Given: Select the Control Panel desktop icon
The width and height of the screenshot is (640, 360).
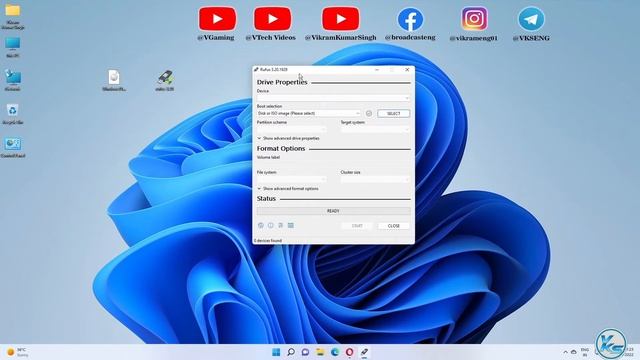Looking at the screenshot, I should tap(13, 148).
